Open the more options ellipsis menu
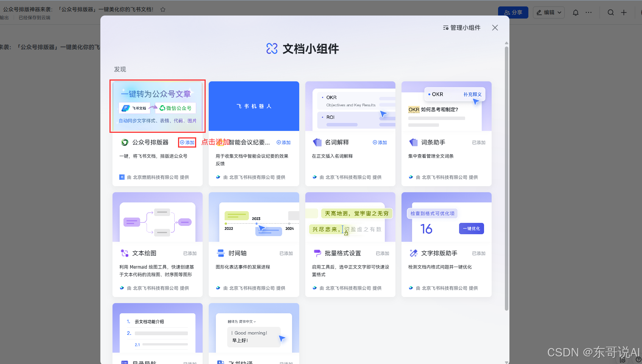 pos(589,12)
